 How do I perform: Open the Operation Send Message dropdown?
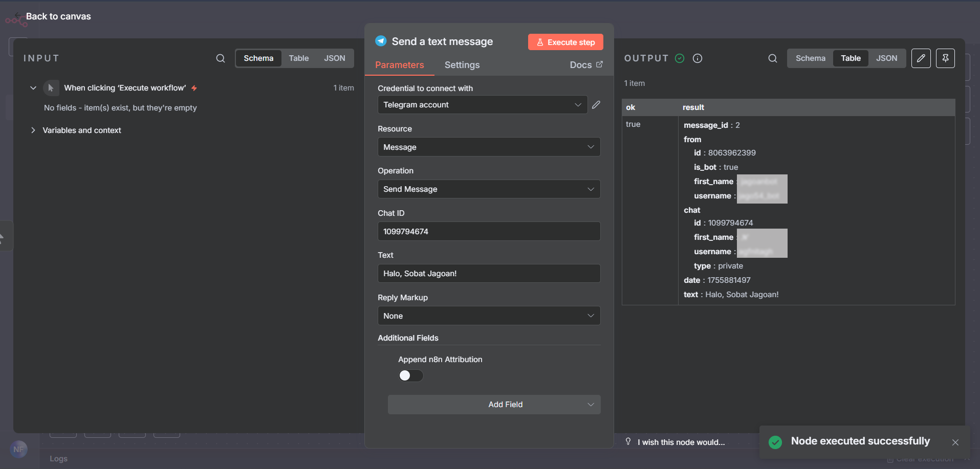pyautogui.click(x=489, y=189)
